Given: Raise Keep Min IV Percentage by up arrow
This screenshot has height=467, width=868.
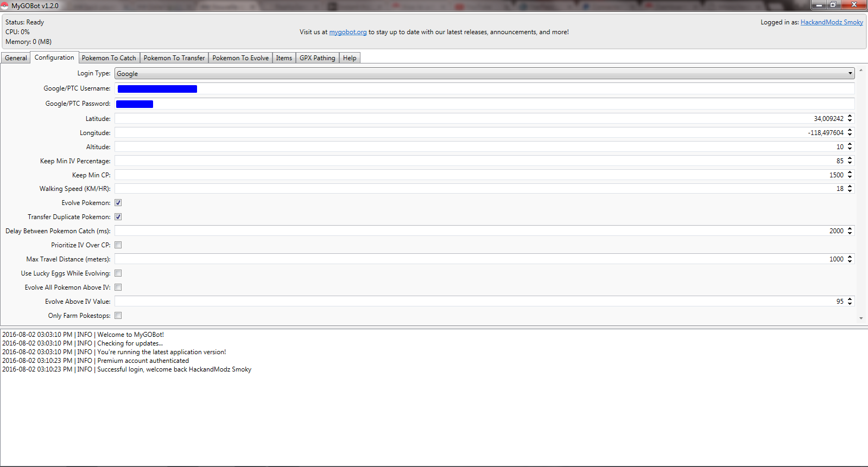Looking at the screenshot, I should pyautogui.click(x=850, y=158).
